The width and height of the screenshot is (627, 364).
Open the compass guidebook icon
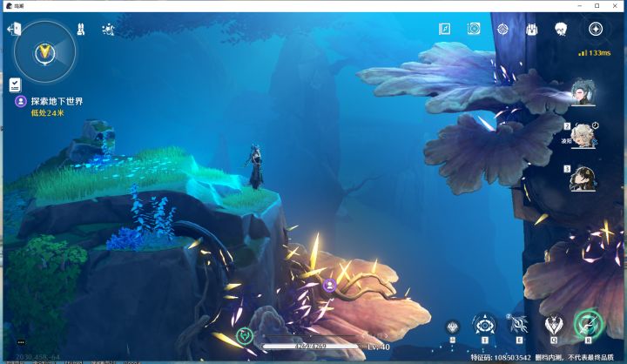click(445, 29)
